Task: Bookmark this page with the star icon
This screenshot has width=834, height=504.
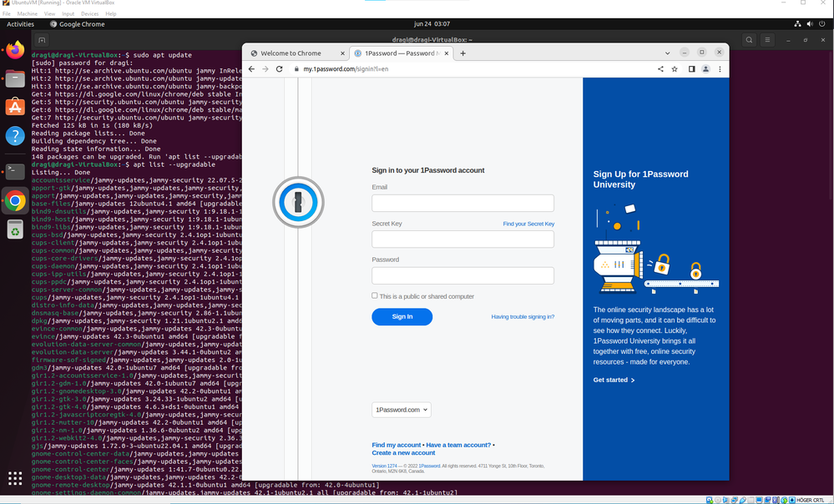Action: pos(675,69)
